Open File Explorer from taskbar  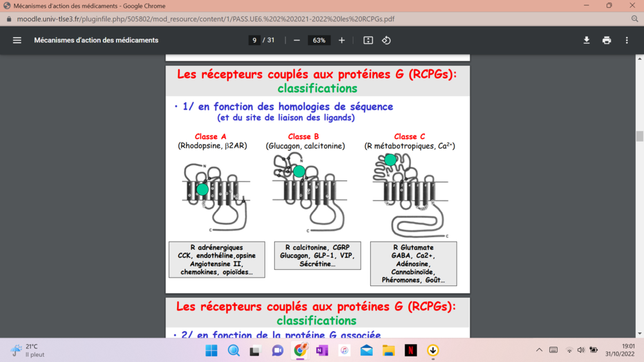click(388, 350)
